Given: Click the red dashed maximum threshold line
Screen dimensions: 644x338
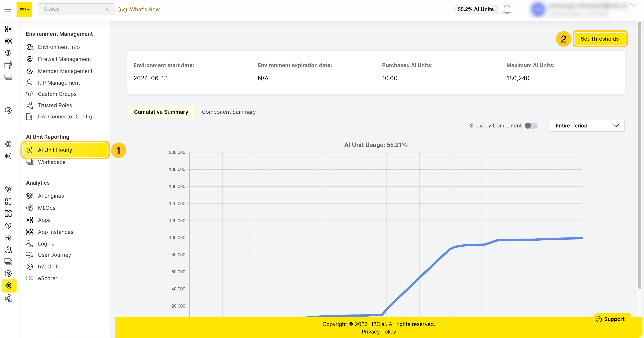Looking at the screenshot, I should pyautogui.click(x=386, y=169).
